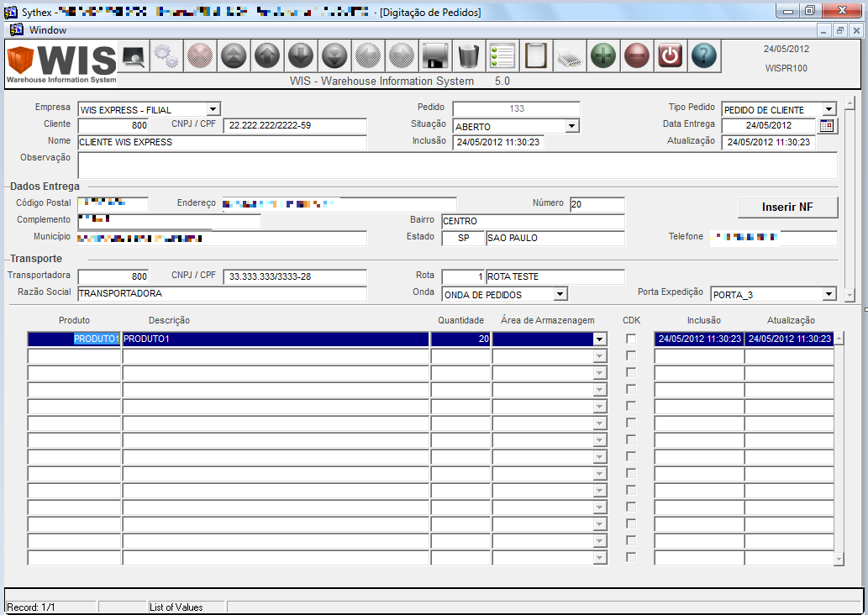Open the List of Values icon
Viewport: 868px width, 615px height.
tap(502, 55)
